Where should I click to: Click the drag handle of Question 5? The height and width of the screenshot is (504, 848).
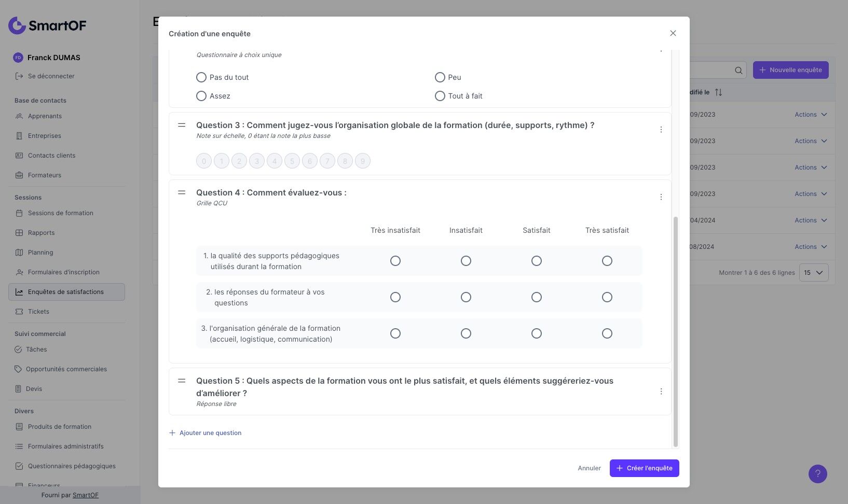pos(182,381)
